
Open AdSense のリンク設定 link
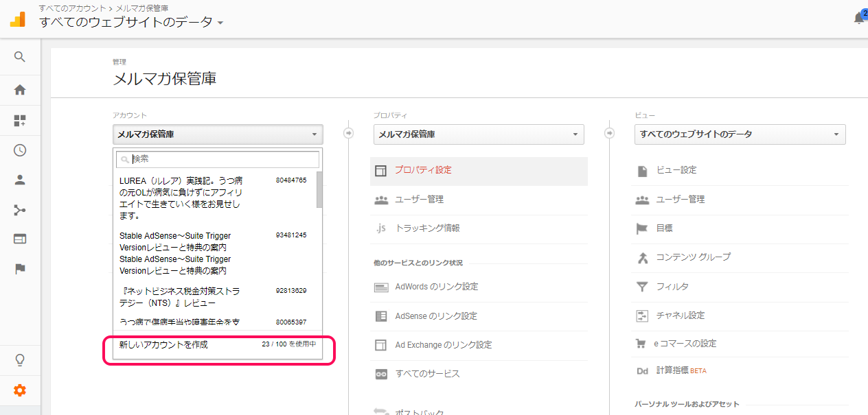435,316
